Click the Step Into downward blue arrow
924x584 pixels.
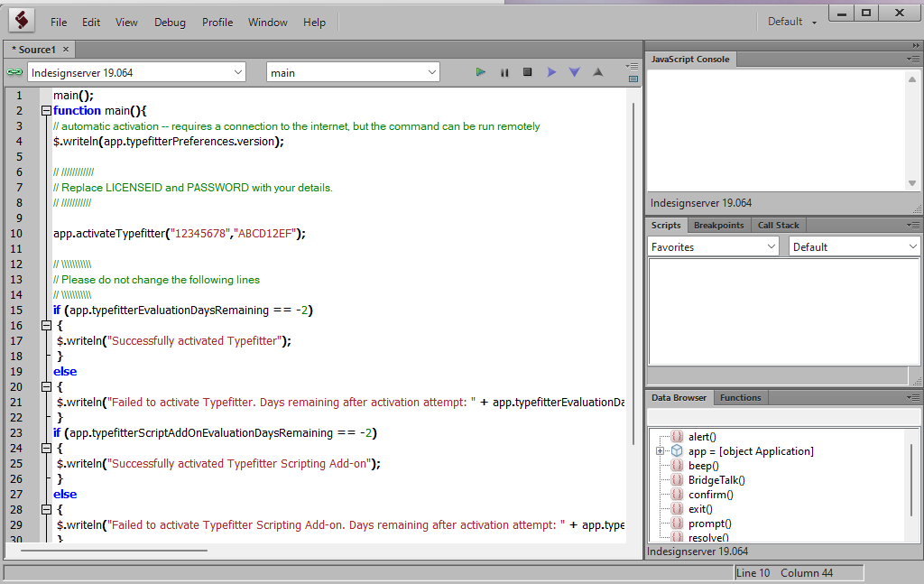coord(575,72)
